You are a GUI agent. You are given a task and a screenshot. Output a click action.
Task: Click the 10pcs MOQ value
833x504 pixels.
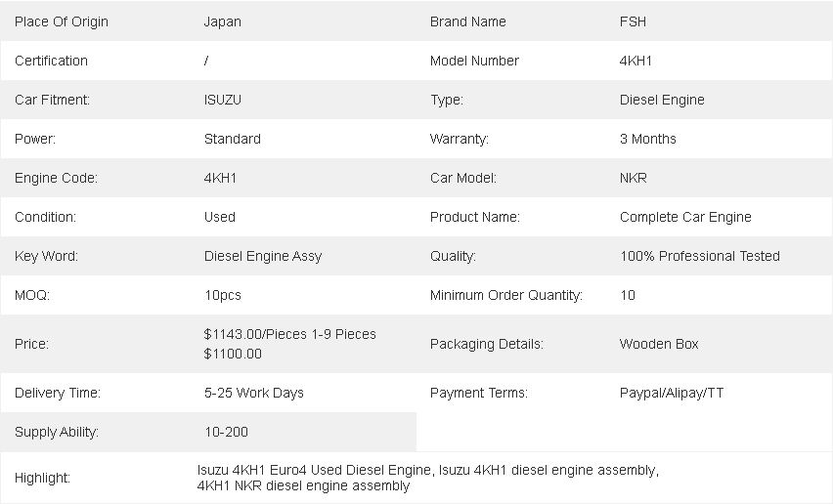pyautogui.click(x=223, y=296)
